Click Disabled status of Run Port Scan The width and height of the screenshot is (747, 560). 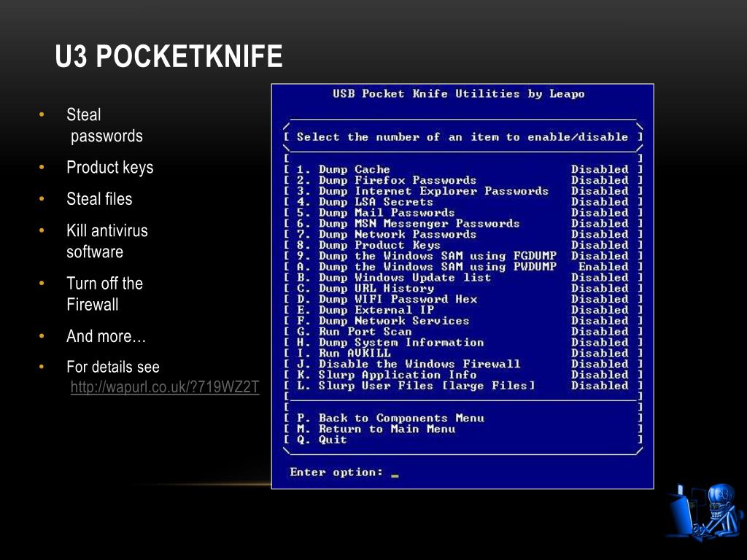pos(600,332)
